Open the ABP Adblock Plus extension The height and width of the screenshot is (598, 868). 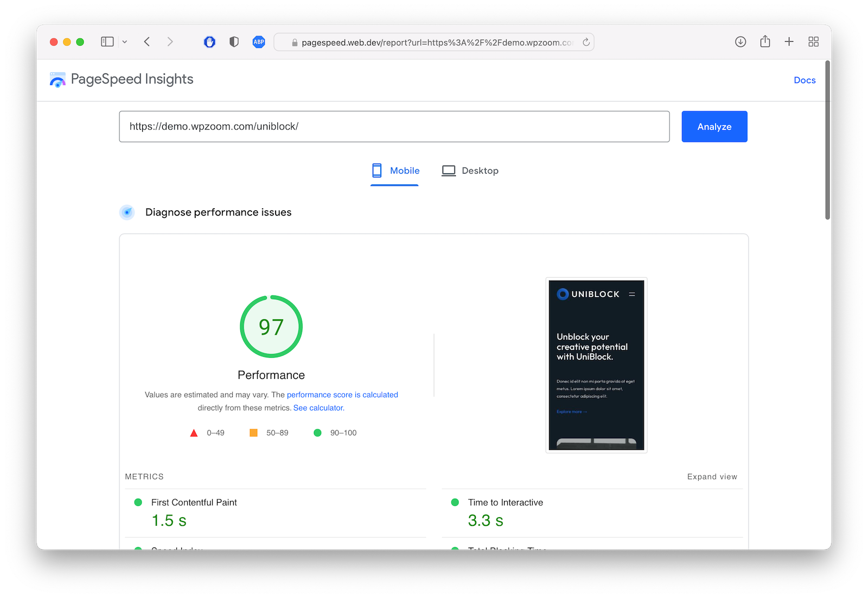pyautogui.click(x=259, y=42)
